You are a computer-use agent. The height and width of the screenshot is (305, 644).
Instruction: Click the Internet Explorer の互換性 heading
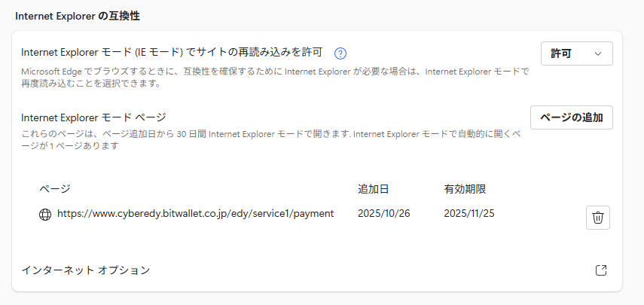78,15
